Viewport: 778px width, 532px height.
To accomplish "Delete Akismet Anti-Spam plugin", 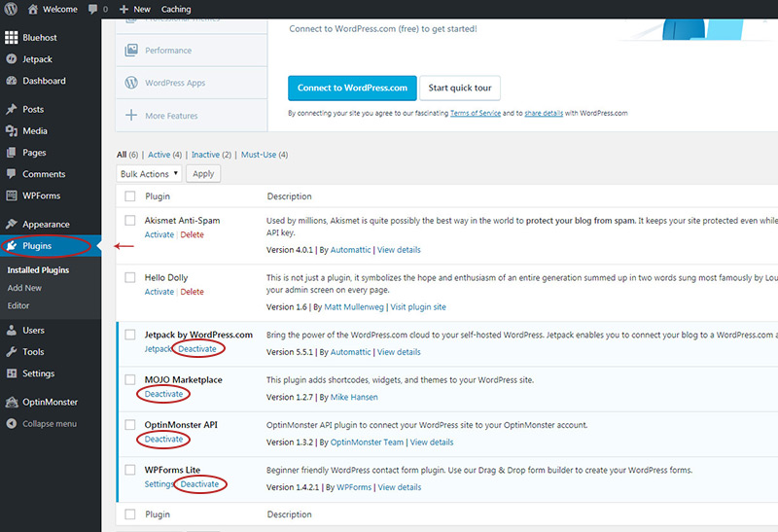I will tap(192, 234).
